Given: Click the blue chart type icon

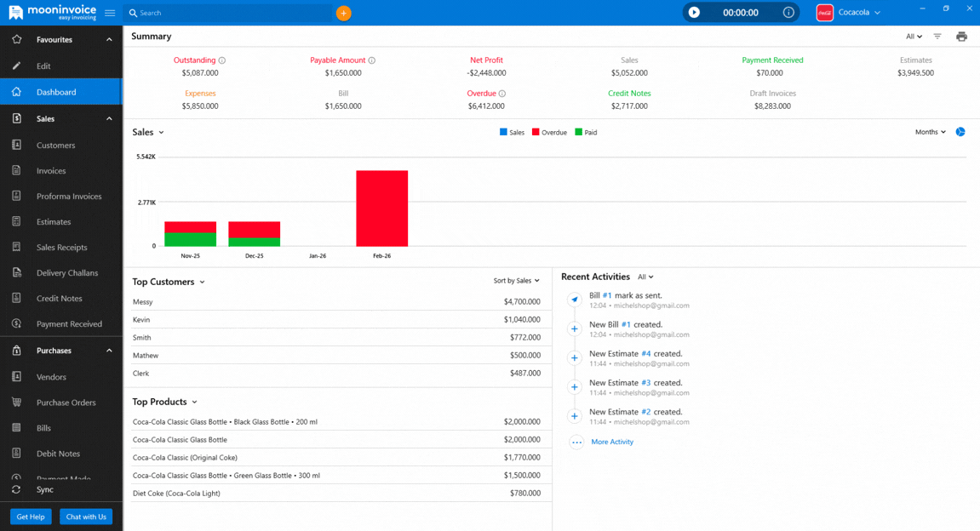Looking at the screenshot, I should (x=960, y=132).
